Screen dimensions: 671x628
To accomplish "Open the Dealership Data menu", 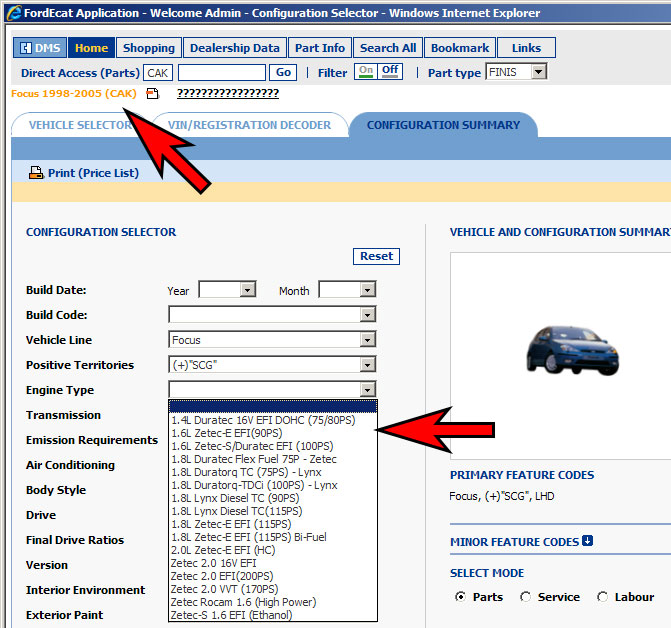I will 235,47.
